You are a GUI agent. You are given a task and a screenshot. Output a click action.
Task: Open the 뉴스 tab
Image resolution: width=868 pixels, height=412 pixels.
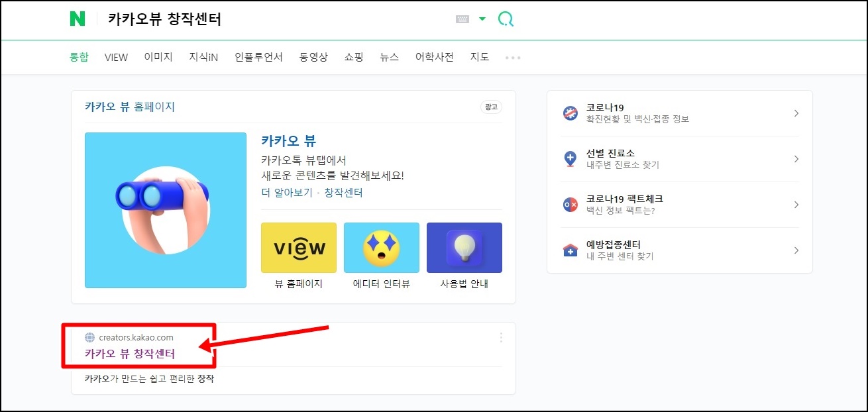pos(389,57)
